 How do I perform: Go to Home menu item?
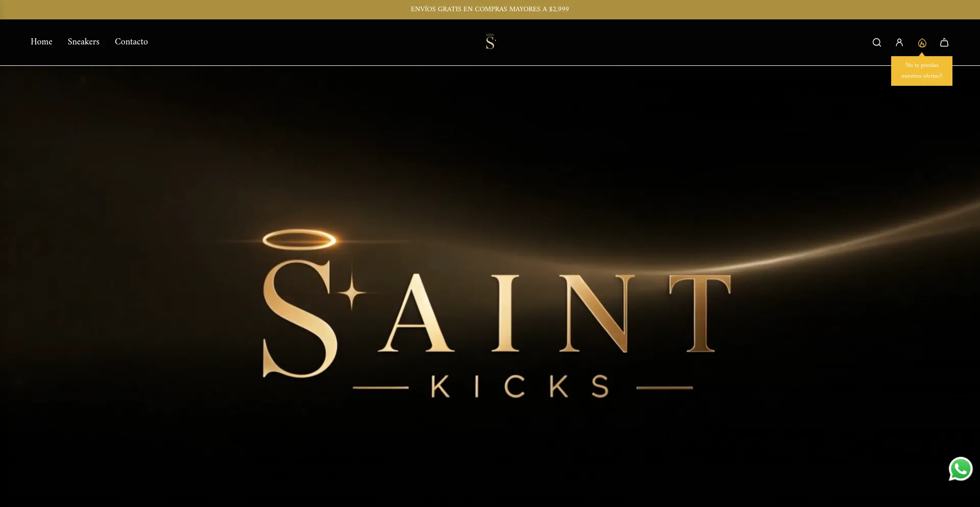pos(41,42)
